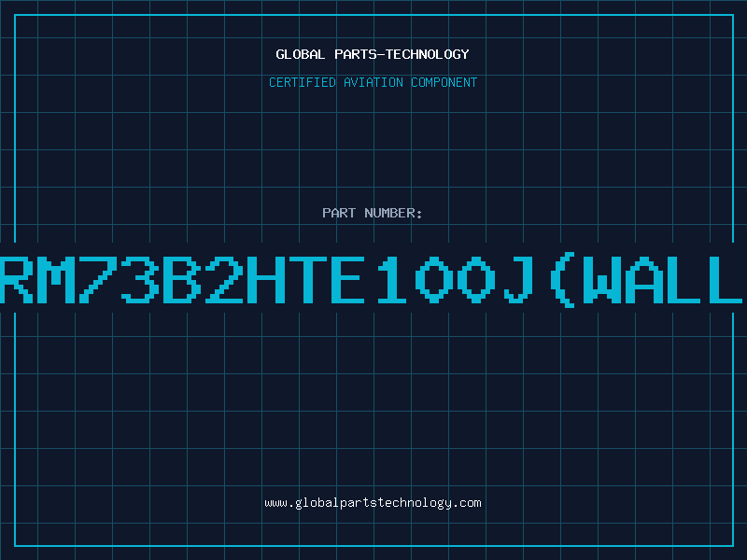Open the www.globalpartstechnology.com link
Screen dimensions: 747x560
coord(373,503)
